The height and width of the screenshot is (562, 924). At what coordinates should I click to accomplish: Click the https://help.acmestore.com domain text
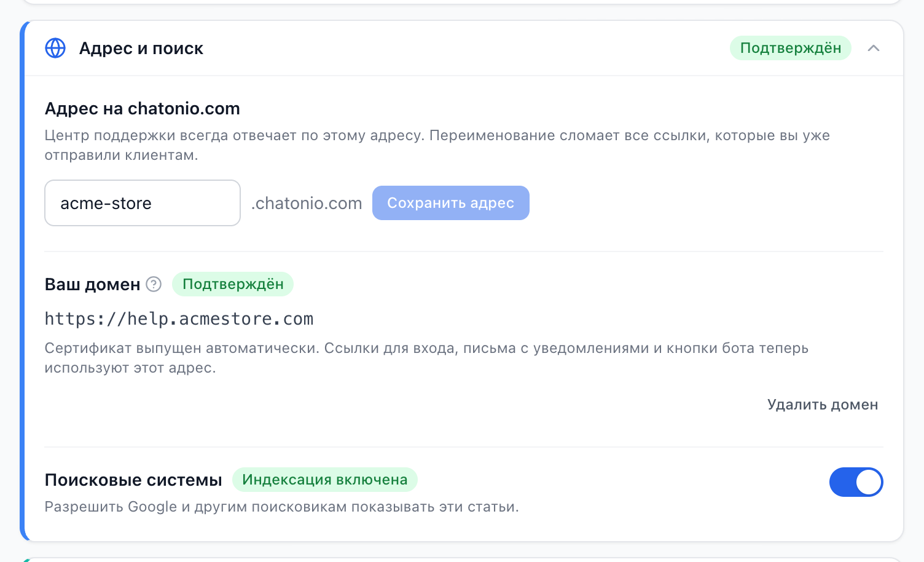pyautogui.click(x=179, y=319)
